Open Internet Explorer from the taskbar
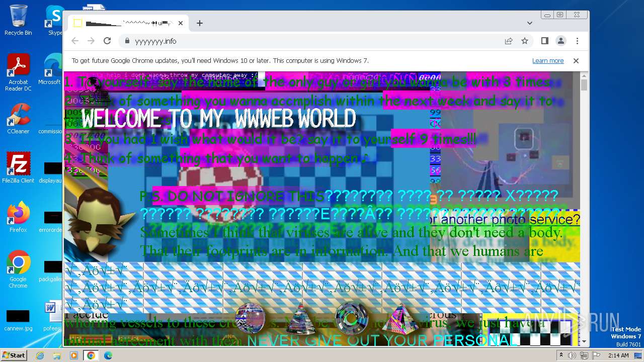Viewport: 644px width, 362px height. (x=40, y=355)
